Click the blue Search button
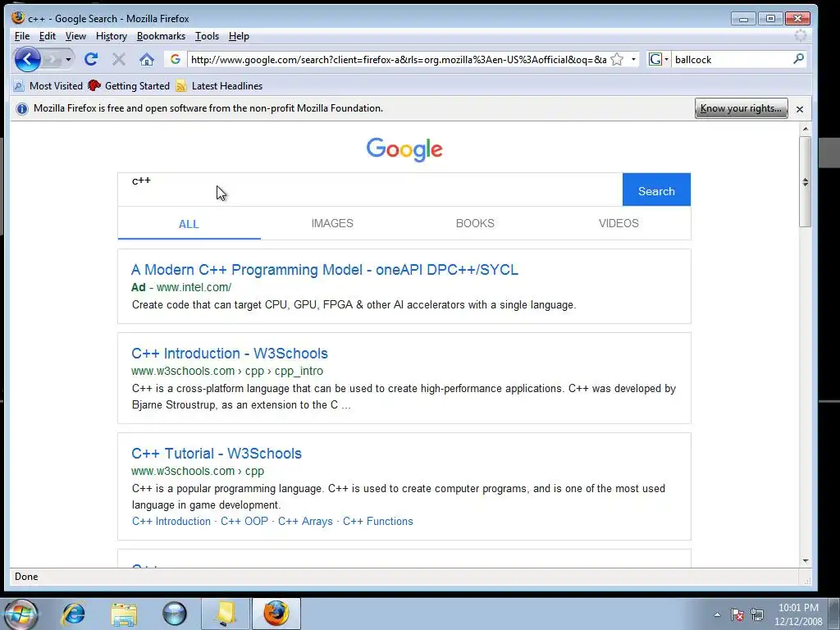Image resolution: width=840 pixels, height=630 pixels. pyautogui.click(x=656, y=189)
